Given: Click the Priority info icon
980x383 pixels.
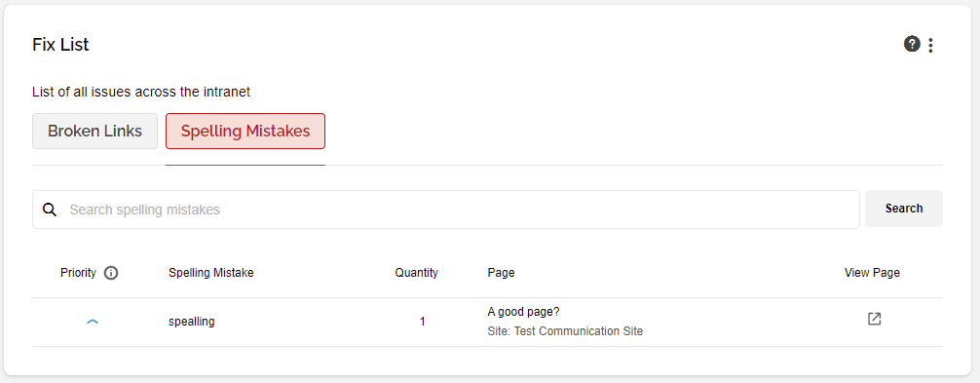Looking at the screenshot, I should pos(111,273).
